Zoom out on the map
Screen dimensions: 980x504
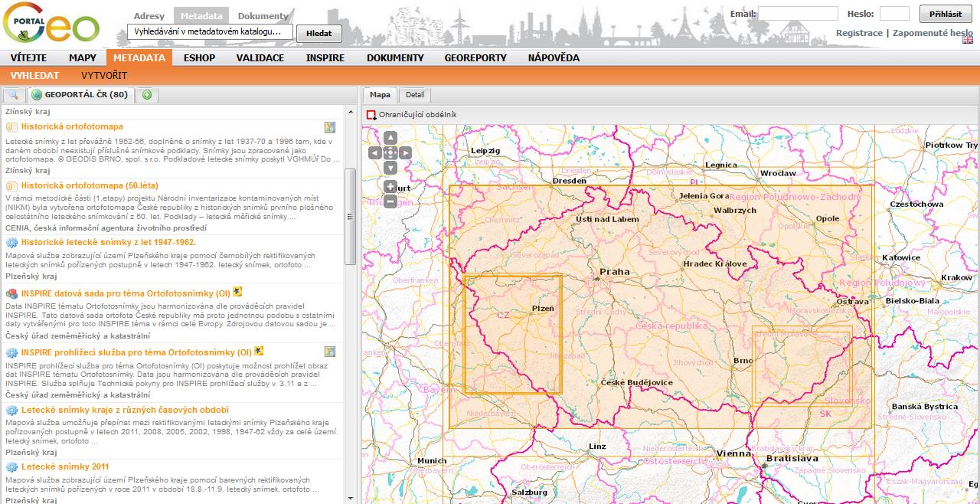coord(390,202)
